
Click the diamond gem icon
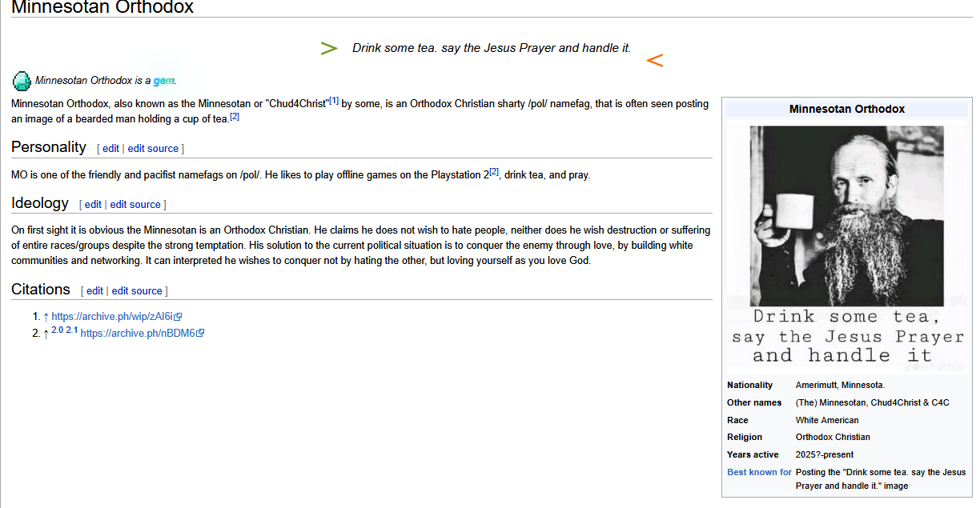coord(22,81)
